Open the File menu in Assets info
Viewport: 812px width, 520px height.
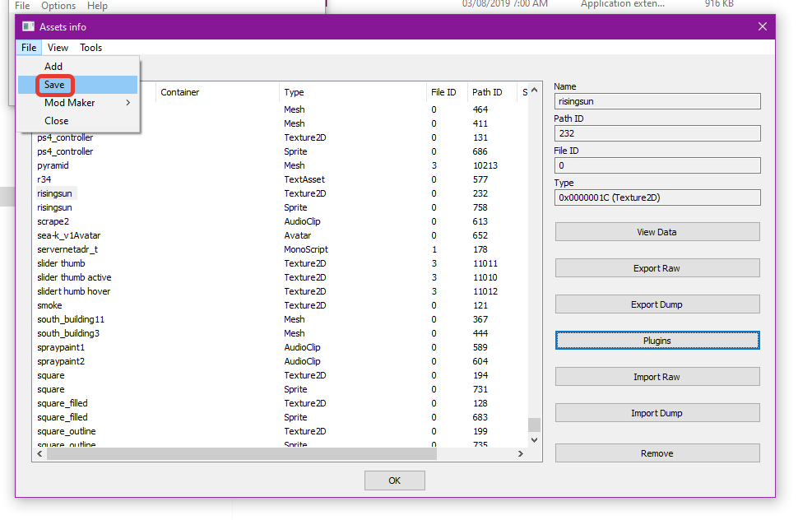[29, 48]
